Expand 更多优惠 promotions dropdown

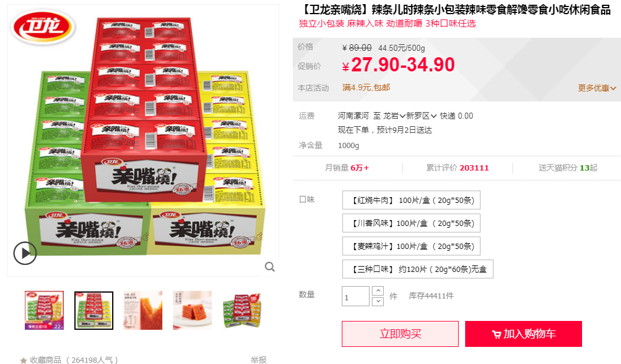[597, 88]
